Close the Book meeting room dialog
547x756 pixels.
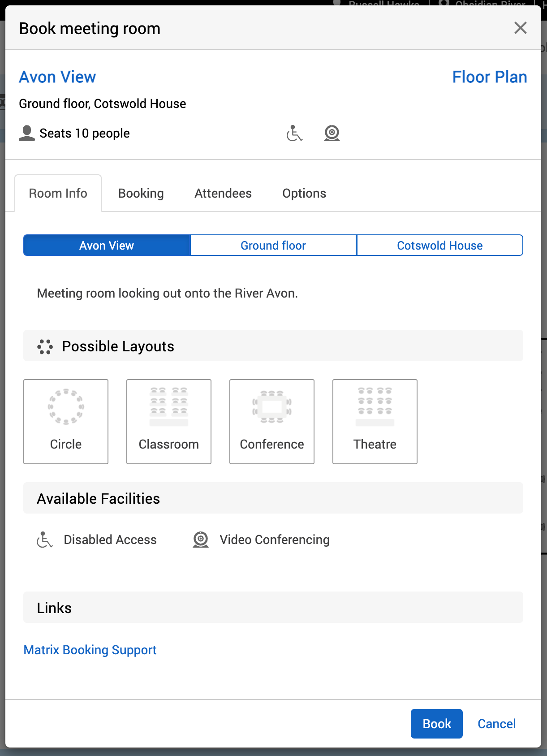click(520, 28)
